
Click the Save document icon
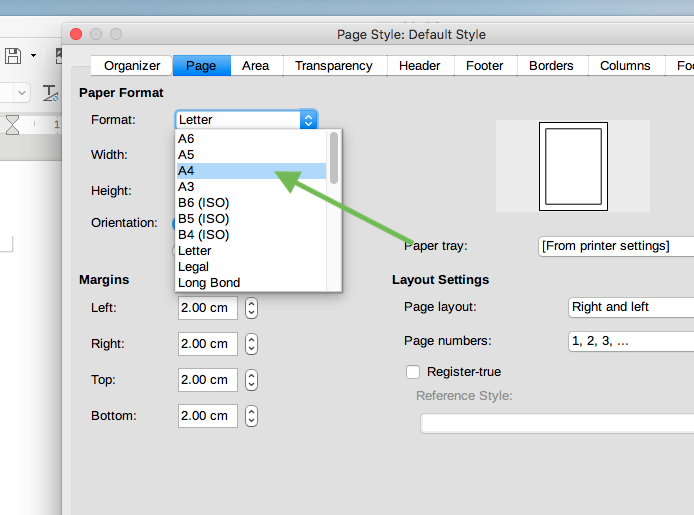pos(13,55)
